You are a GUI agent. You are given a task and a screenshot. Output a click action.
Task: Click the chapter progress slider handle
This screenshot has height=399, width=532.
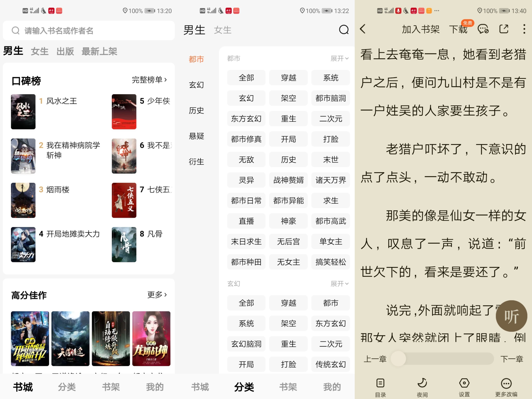tap(398, 359)
